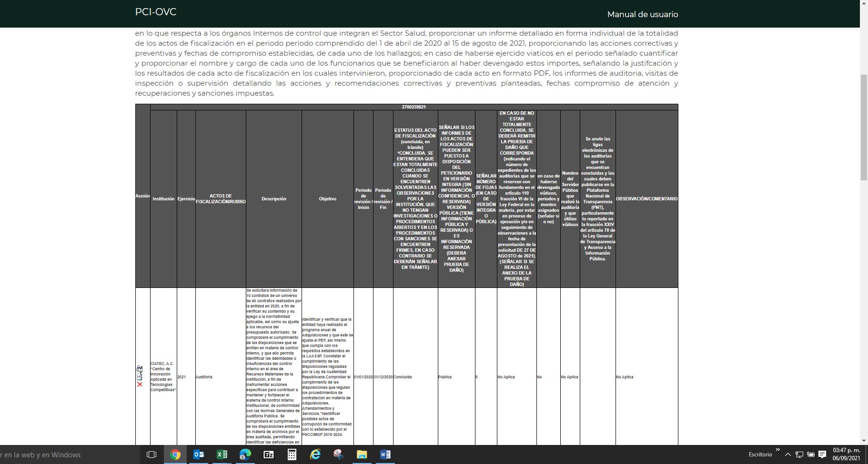The height and width of the screenshot is (464, 868).
Task: Click the Institución column header
Action: (x=163, y=199)
